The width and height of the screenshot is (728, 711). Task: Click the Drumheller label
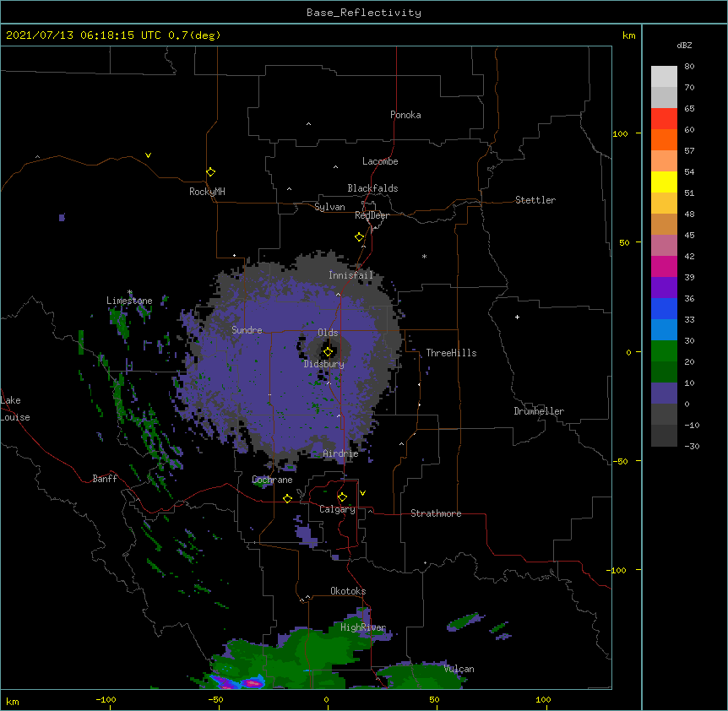pyautogui.click(x=539, y=411)
